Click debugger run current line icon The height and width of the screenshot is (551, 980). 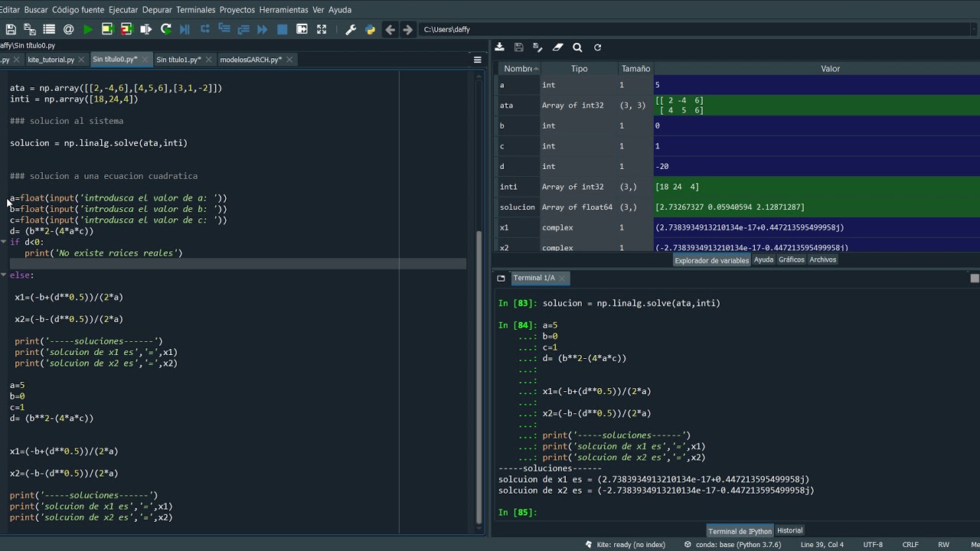205,29
